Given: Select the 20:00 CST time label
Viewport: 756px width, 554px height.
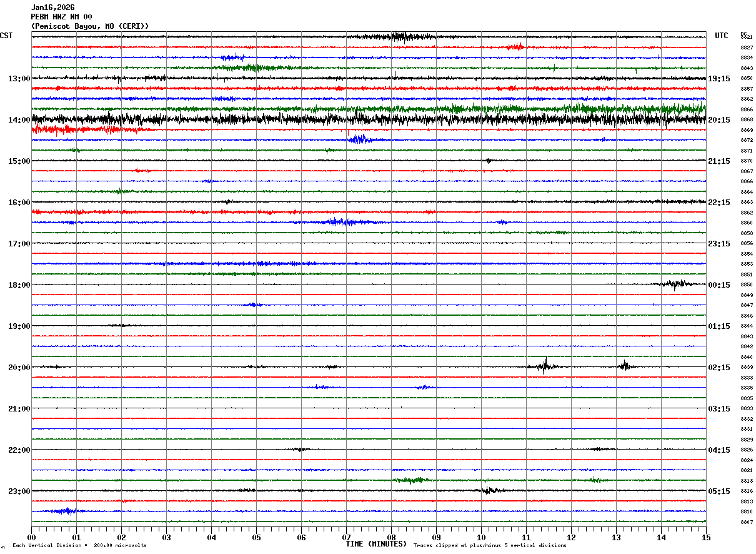Looking at the screenshot, I should pyautogui.click(x=19, y=368).
